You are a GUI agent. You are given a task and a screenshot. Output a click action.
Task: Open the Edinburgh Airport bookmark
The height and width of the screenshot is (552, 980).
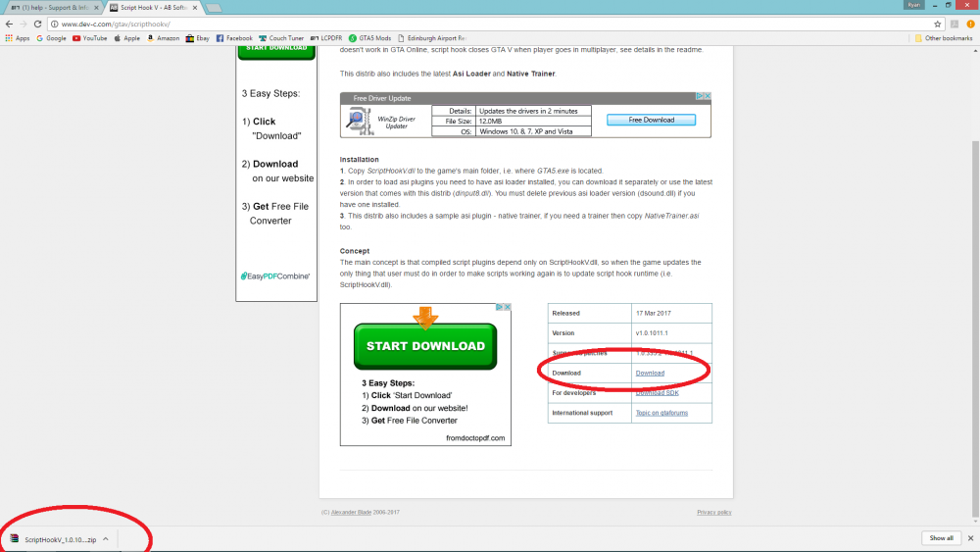click(432, 38)
